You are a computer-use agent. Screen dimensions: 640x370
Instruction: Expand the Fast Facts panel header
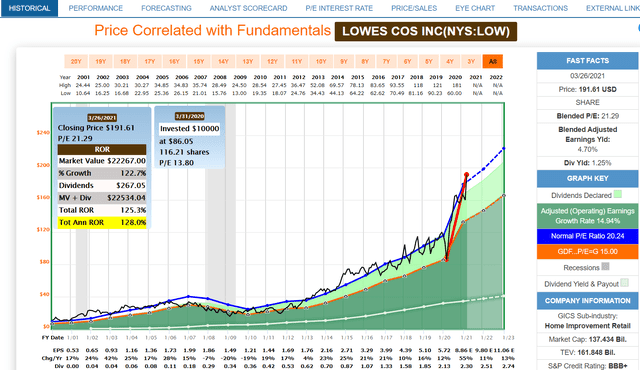pos(587,61)
